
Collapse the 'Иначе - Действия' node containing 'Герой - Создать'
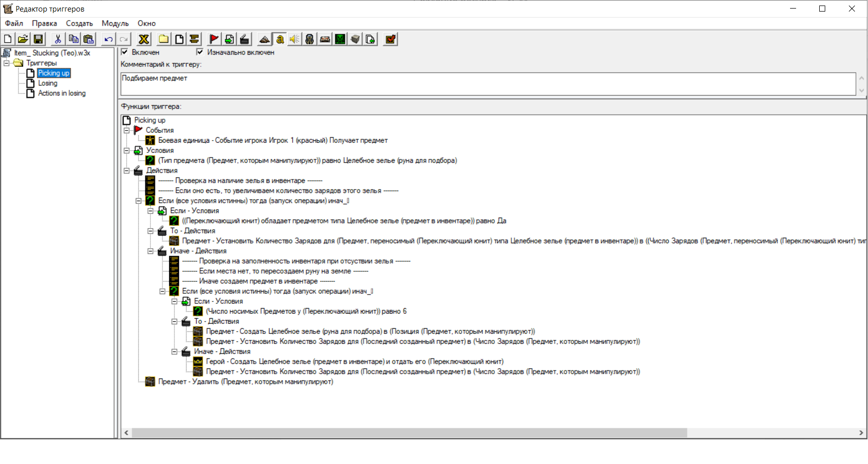click(x=175, y=351)
